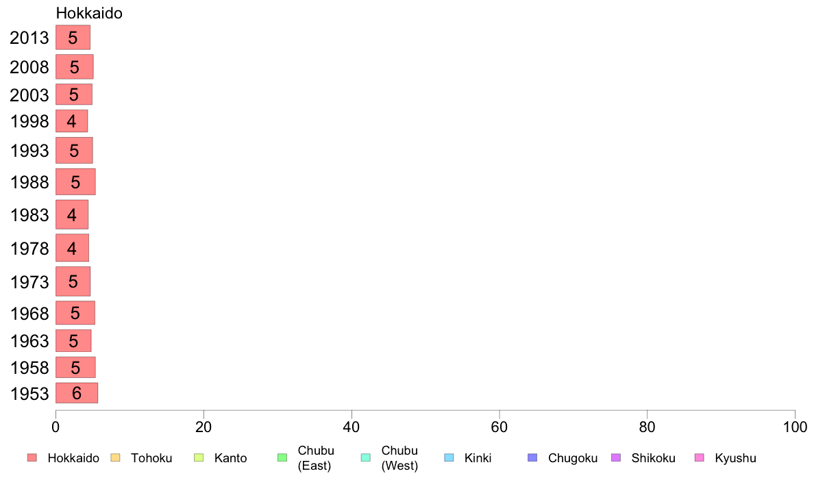Select the 2013 Hokkaido bar

coord(73,38)
